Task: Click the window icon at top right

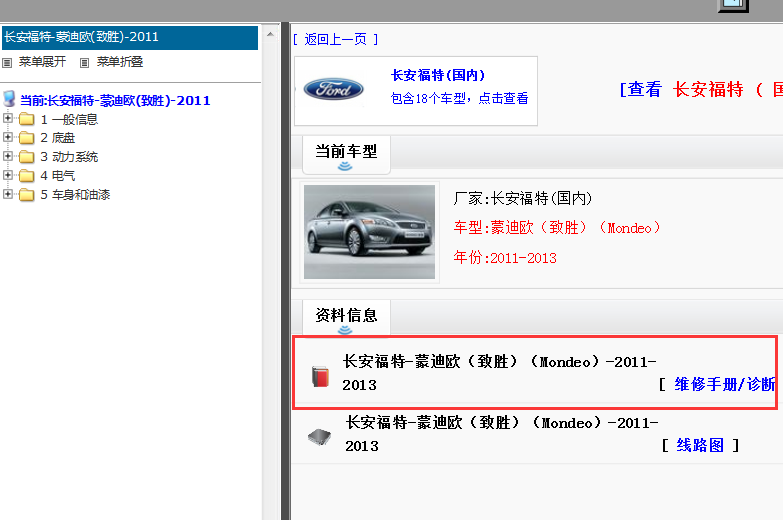Action: coord(733,5)
